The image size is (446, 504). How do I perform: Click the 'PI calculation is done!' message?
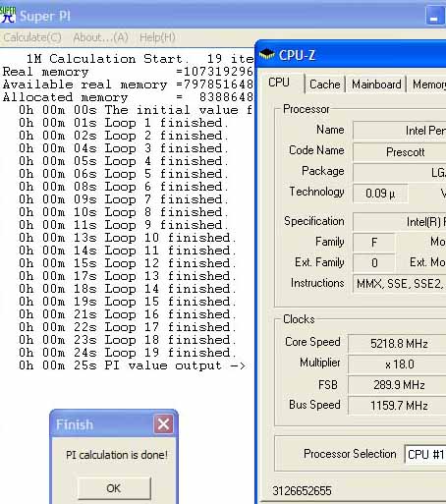tap(117, 455)
